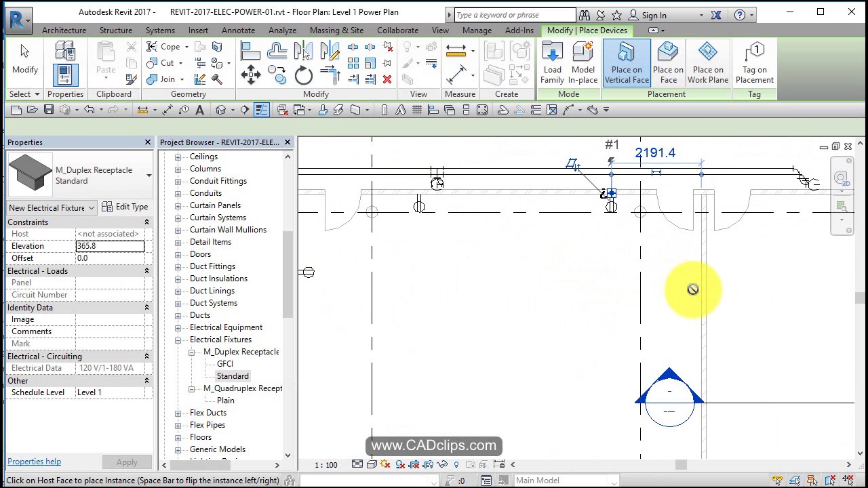Viewport: 868px width, 488px height.
Task: Toggle sun path on the view control bar
Action: pos(384,464)
